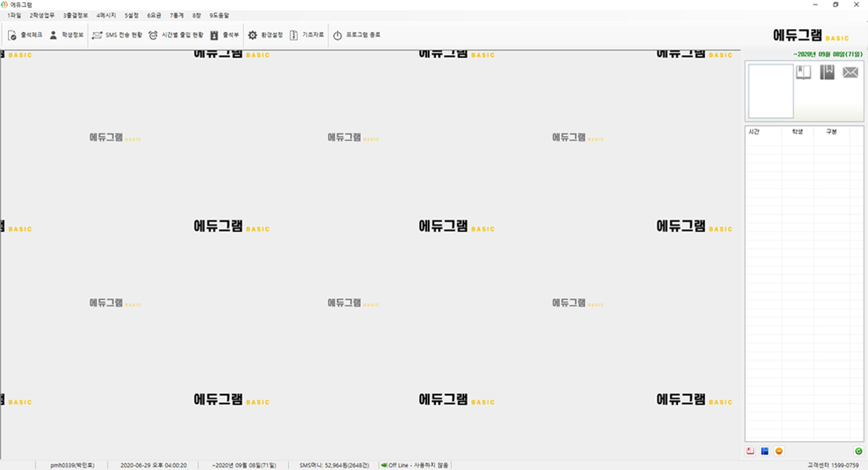
Task: Open 학생정보 student information
Action: tap(66, 35)
